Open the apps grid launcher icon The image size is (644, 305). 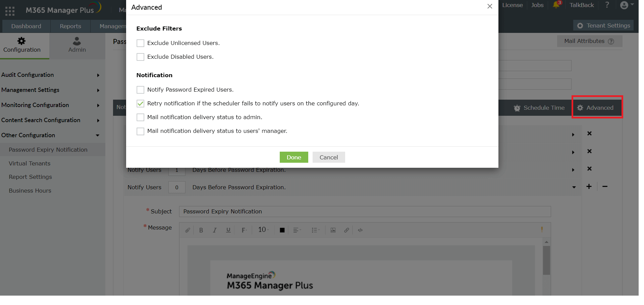[10, 11]
